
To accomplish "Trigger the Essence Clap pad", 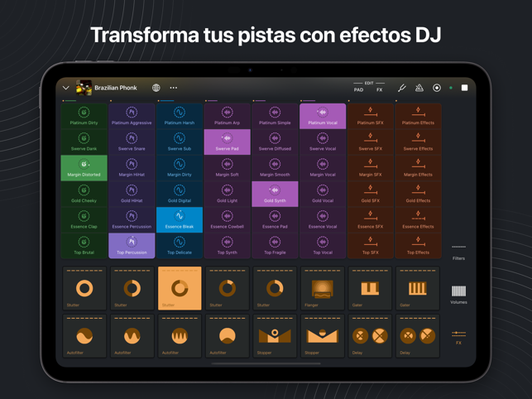I will pos(84,220).
